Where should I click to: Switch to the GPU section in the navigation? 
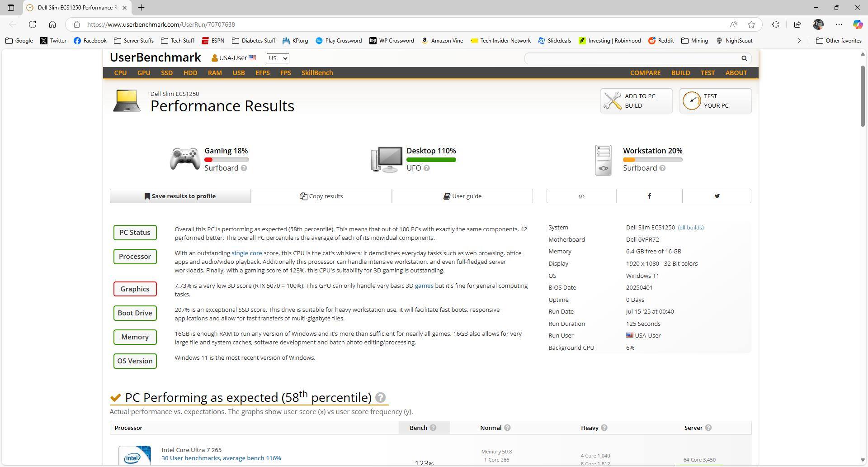[x=143, y=73]
